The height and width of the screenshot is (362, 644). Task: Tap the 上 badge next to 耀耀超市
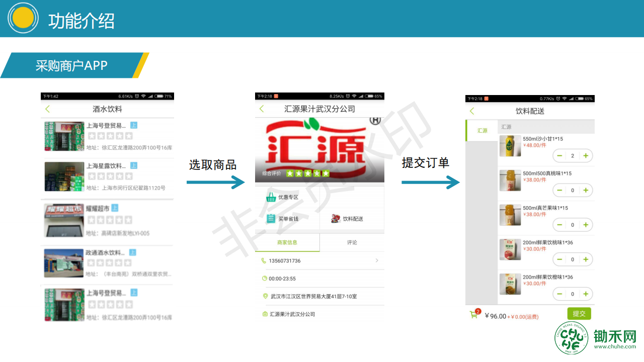click(115, 208)
